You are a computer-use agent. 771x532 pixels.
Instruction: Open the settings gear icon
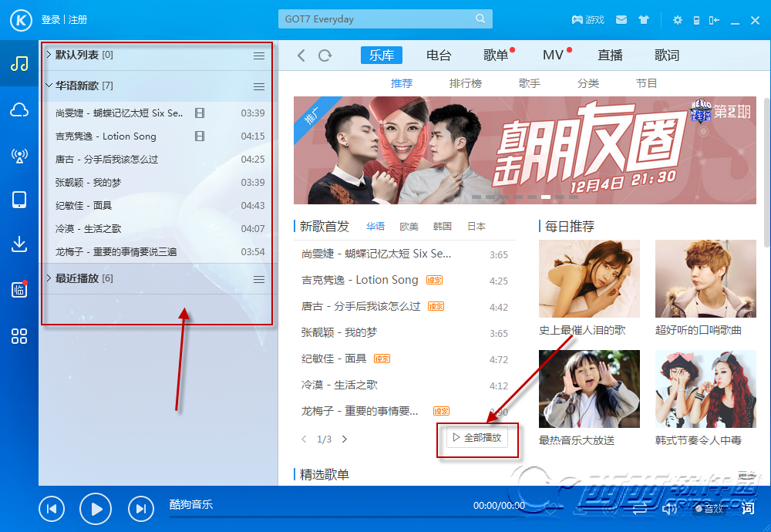coord(678,20)
